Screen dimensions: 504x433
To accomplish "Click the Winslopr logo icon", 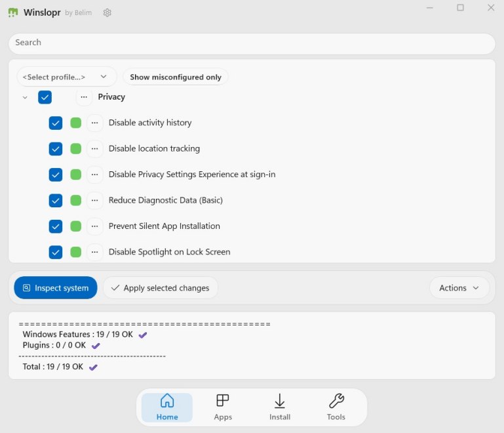I will 13,12.
